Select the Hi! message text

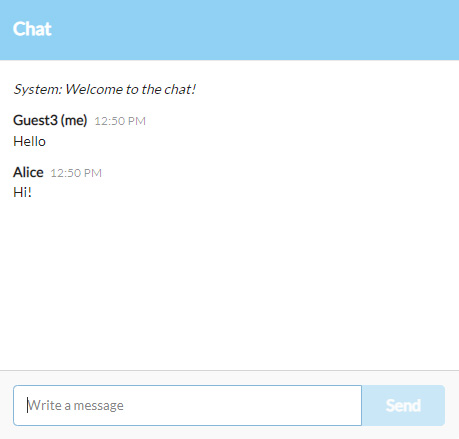pos(22,192)
